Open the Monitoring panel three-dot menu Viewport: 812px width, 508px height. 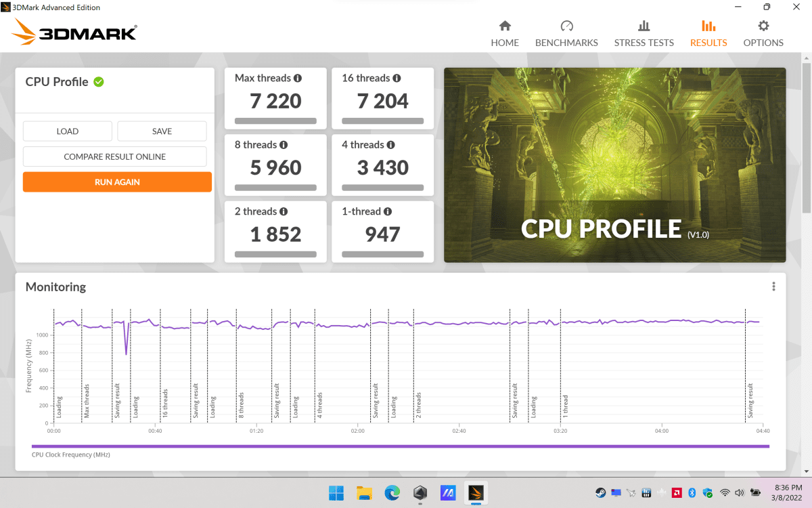point(773,287)
